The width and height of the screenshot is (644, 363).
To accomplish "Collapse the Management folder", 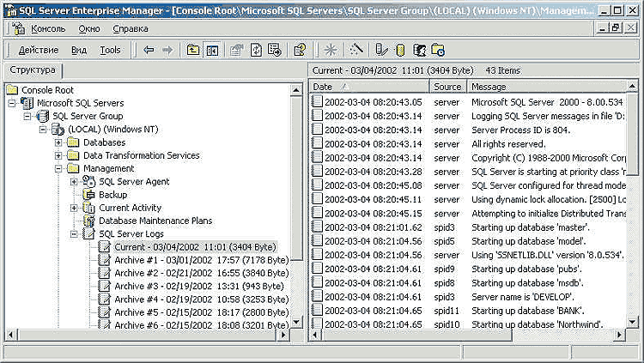I will point(58,169).
